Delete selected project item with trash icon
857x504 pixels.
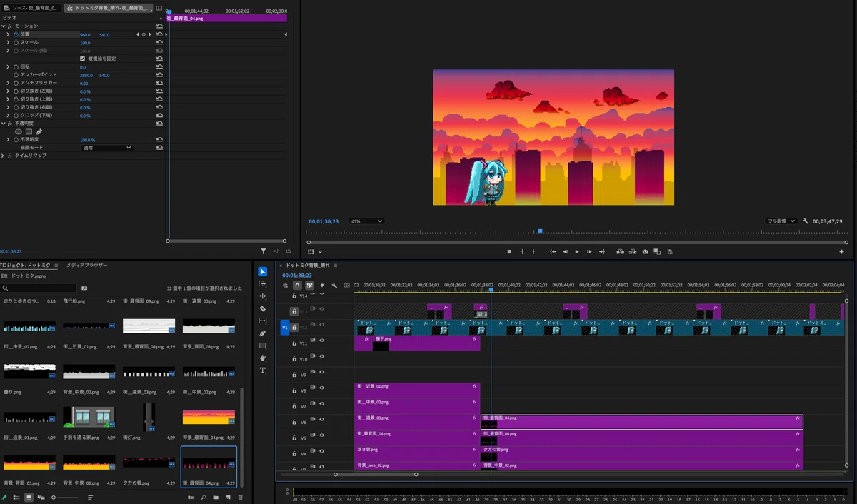(x=240, y=497)
